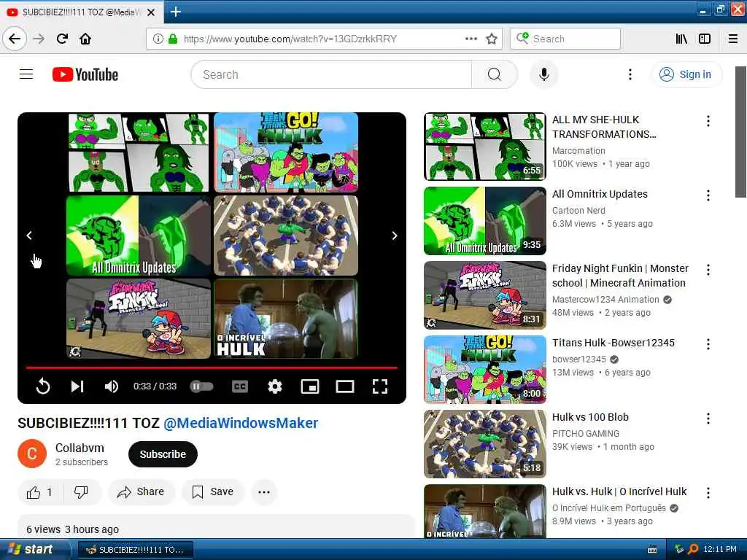This screenshot has height=560, width=747.
Task: Toggle closed captions CC button
Action: pos(239,386)
